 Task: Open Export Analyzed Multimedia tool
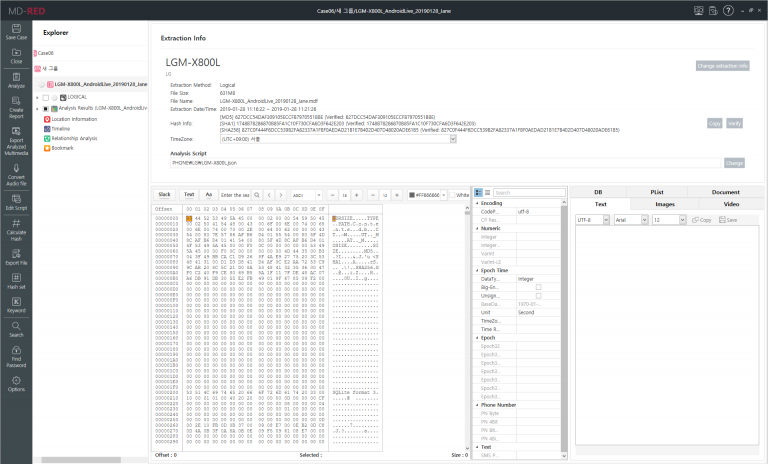pos(16,141)
